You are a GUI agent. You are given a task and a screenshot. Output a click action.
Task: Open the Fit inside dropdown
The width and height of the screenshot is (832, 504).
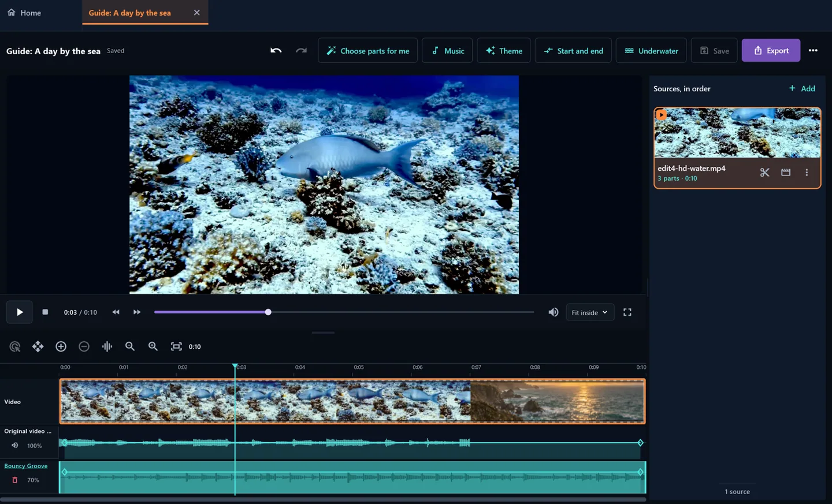pos(590,312)
